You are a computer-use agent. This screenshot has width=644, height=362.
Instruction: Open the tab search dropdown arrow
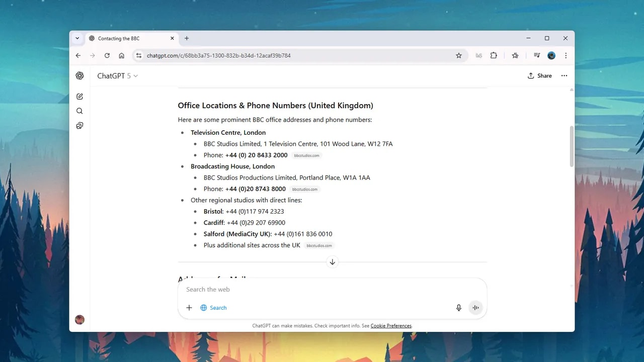point(77,38)
